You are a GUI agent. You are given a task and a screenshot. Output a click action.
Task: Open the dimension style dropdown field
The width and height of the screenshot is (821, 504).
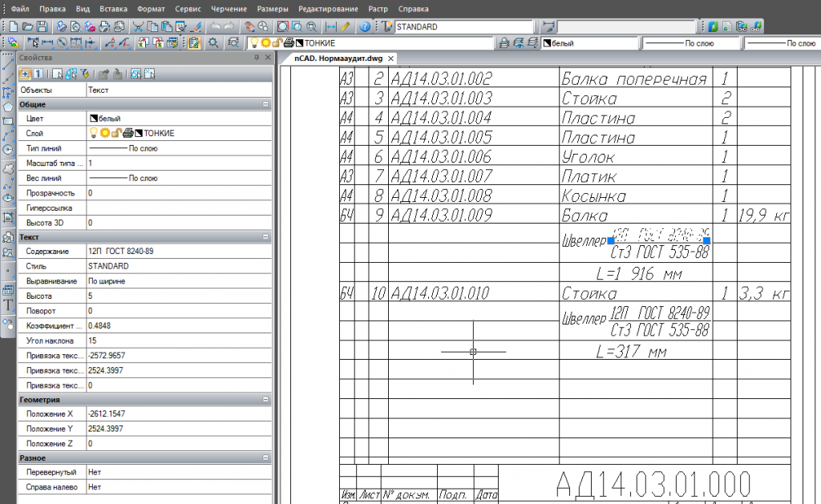(626, 26)
